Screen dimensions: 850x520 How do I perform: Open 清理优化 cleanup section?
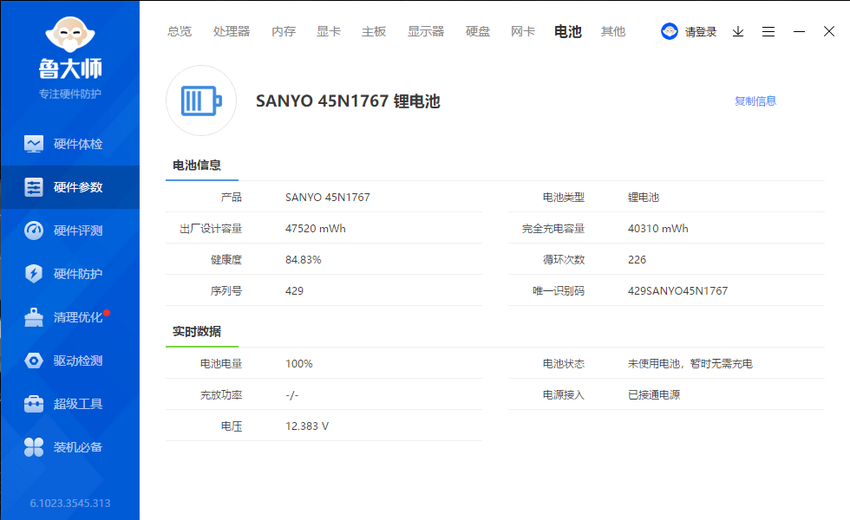point(70,317)
